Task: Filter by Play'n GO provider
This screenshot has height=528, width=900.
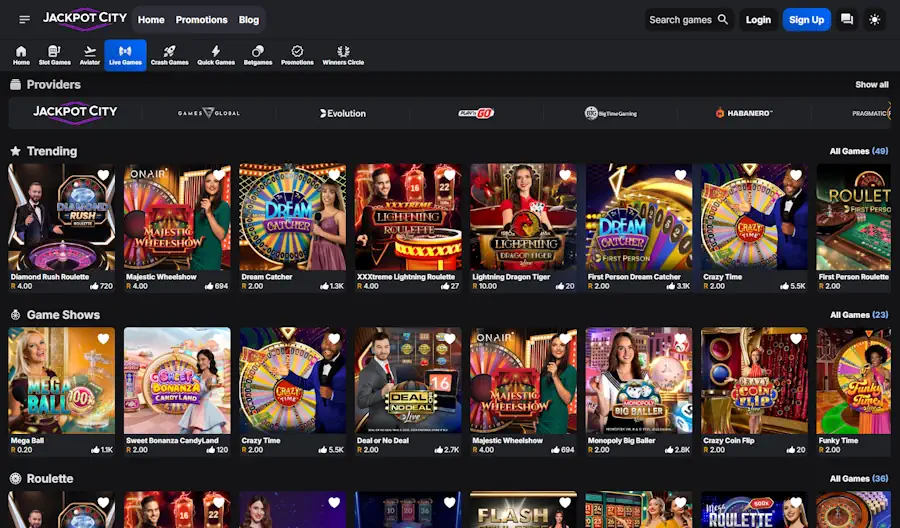Action: point(476,113)
